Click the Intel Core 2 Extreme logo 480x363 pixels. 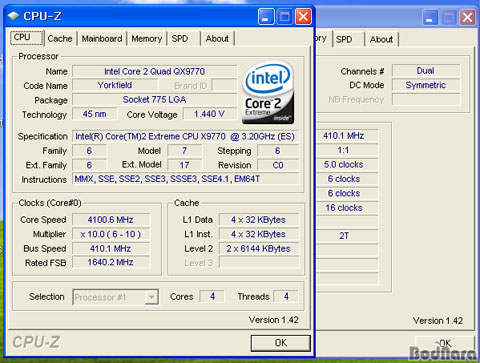coord(268,92)
